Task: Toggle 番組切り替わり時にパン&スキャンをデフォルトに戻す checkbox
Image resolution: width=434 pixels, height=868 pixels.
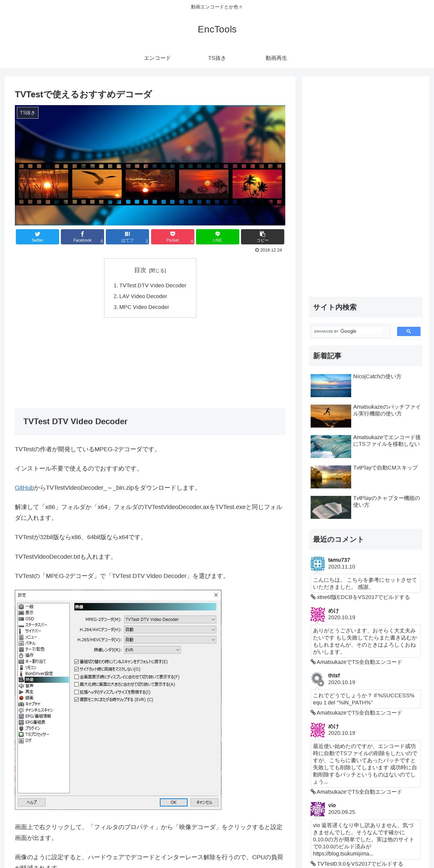Action: 77,661
